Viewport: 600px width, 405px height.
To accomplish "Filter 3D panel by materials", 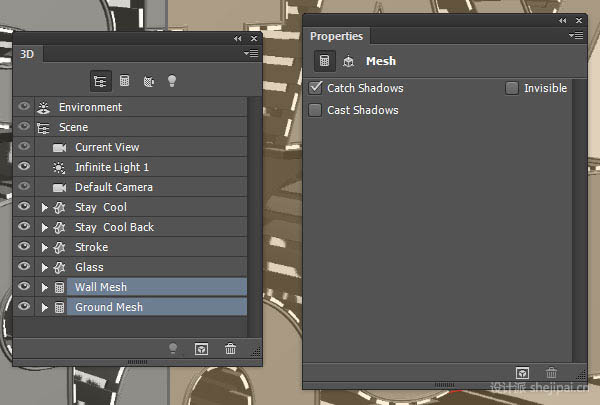I will coord(148,81).
